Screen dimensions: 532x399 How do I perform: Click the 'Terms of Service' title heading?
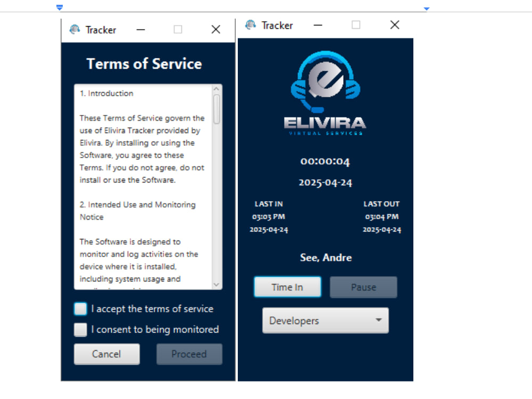tap(144, 64)
